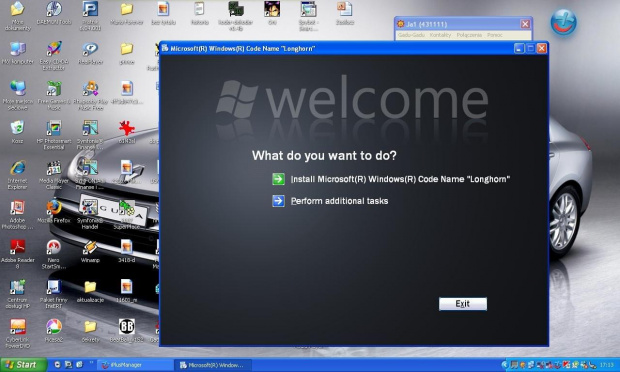Open the BB BearBall desktop icon
Screen dimensions: 620x372
[x=127, y=330]
